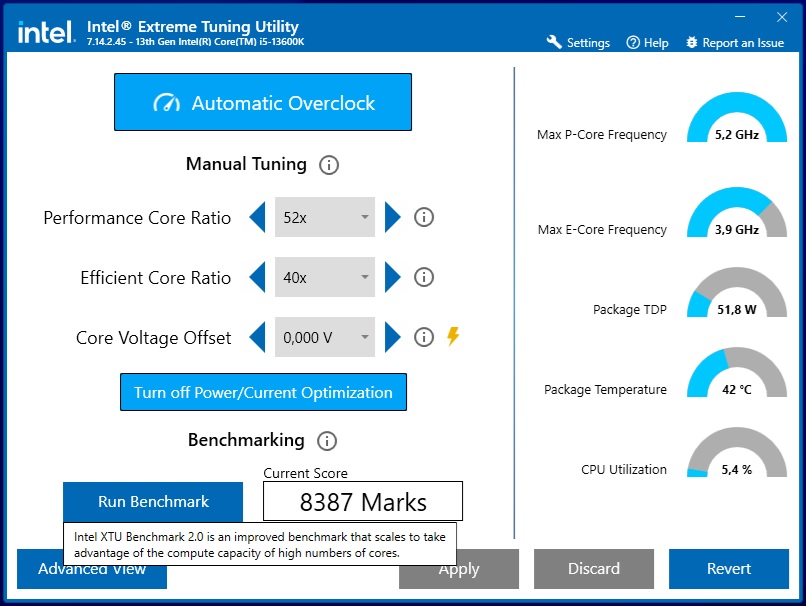Image resolution: width=806 pixels, height=606 pixels.
Task: Click the 'Benchmarking' heading
Action: (x=246, y=440)
